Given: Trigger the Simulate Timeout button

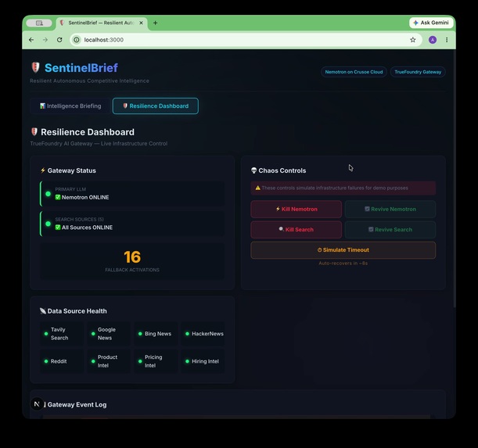Looking at the screenshot, I should pos(343,250).
